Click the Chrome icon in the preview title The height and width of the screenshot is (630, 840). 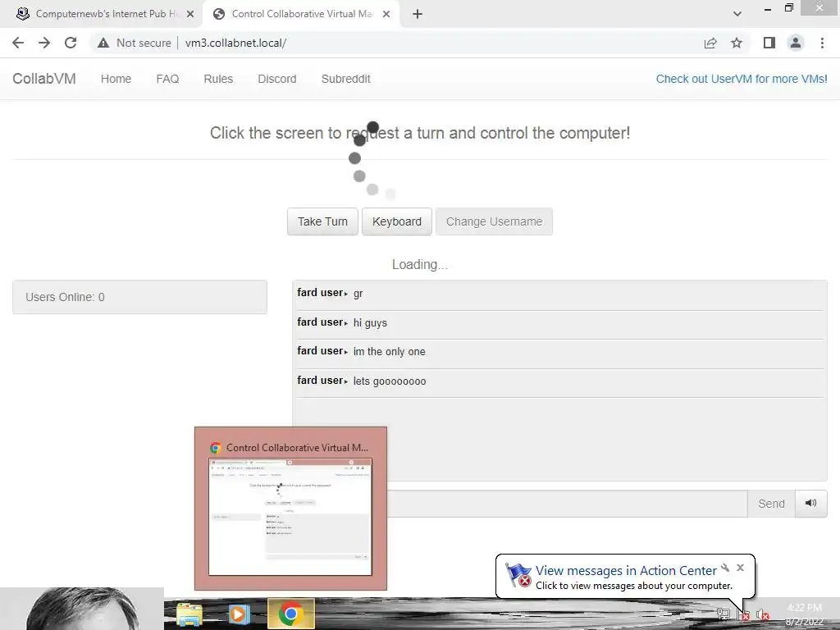tap(216, 448)
